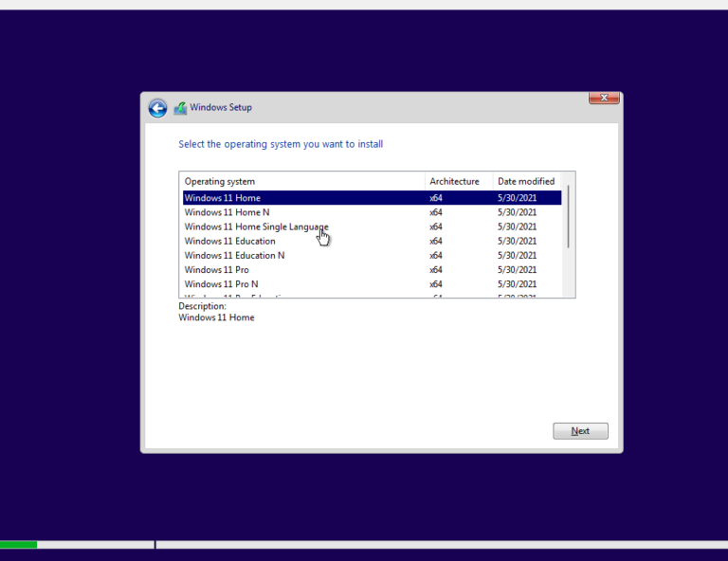The image size is (728, 561).
Task: Click the setup progress bar at bottom
Action: pos(364,544)
